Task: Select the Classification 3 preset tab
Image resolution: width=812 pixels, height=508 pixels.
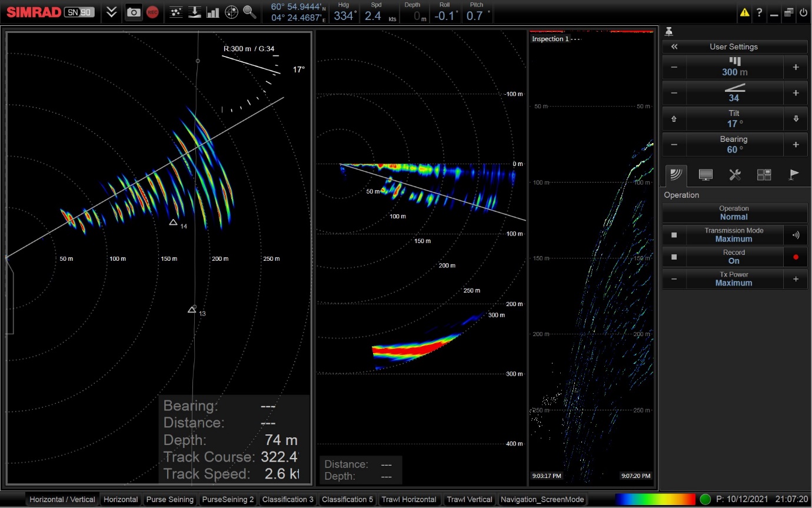Action: coord(288,499)
